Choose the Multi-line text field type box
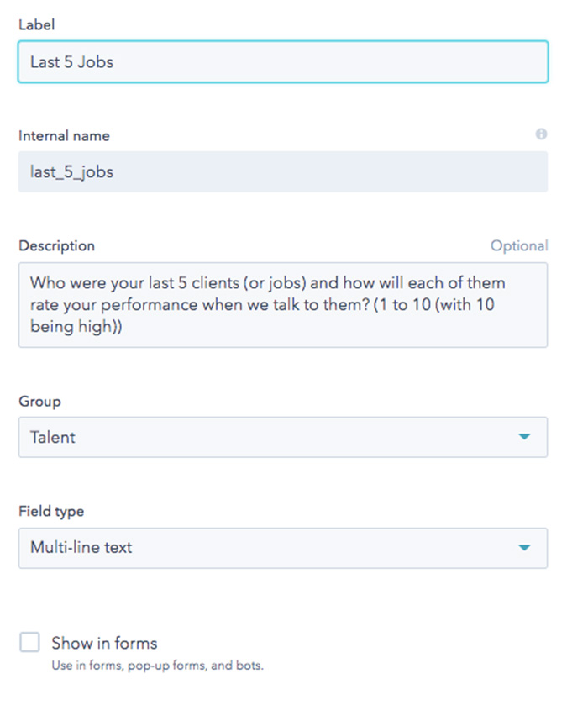 (x=283, y=548)
